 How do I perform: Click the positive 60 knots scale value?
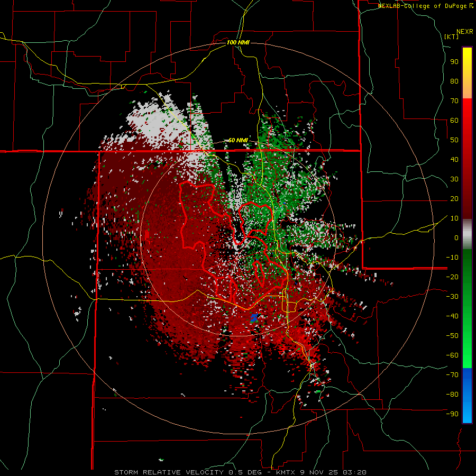[x=454, y=120]
